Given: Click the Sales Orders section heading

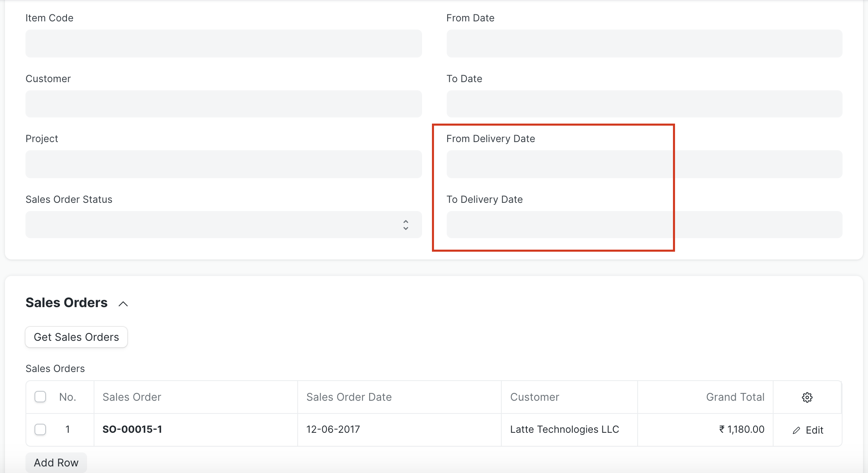Looking at the screenshot, I should tap(67, 303).
